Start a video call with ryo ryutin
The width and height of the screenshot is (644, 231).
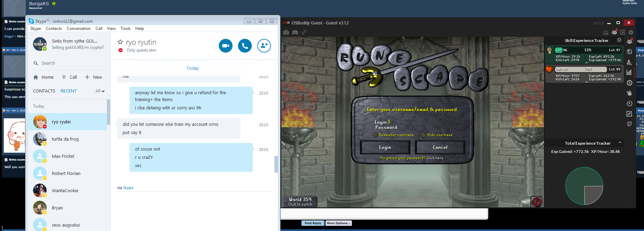(x=226, y=46)
